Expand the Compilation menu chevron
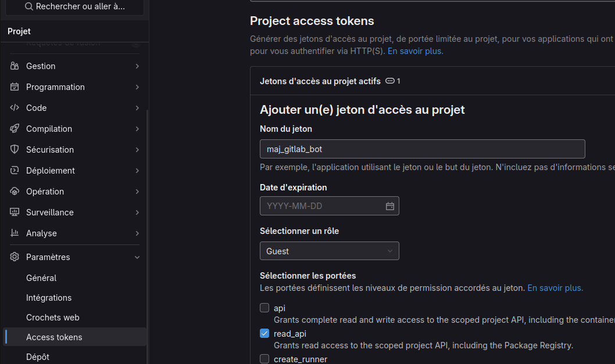Viewport: 615px width, 364px height. tap(137, 129)
